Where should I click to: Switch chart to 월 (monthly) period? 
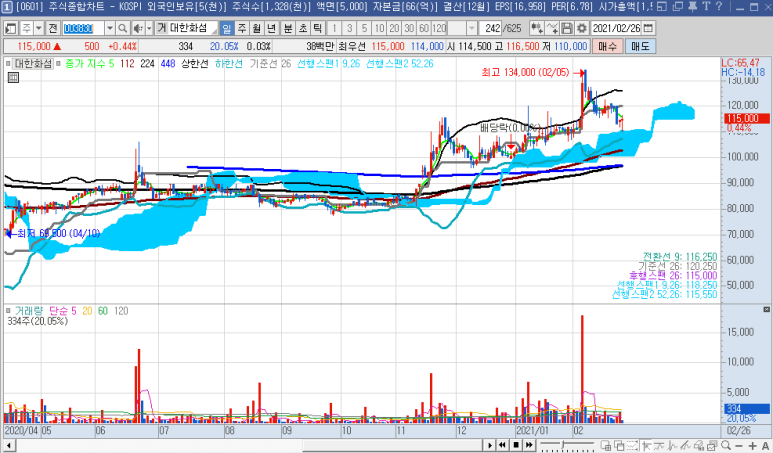pos(258,28)
